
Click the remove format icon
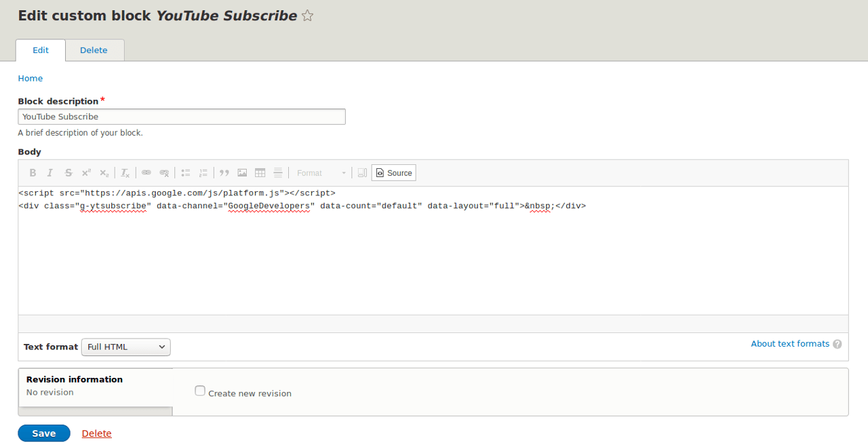pyautogui.click(x=125, y=173)
